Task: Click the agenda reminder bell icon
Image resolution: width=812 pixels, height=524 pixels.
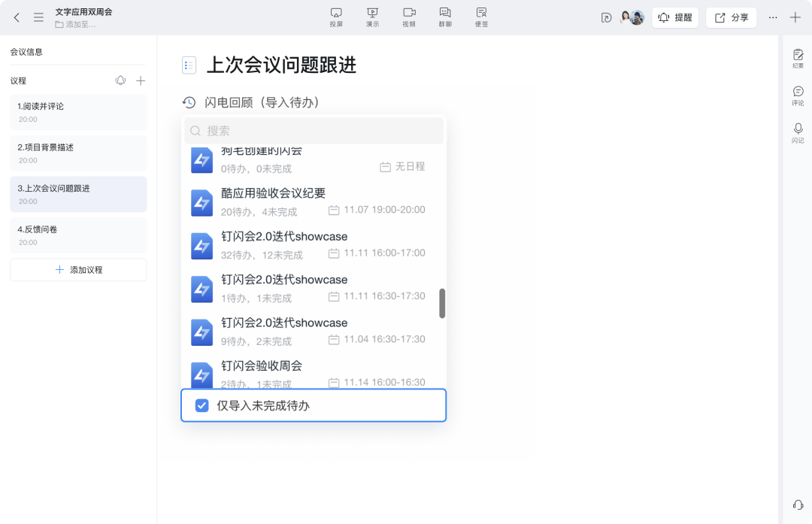Action: [120, 80]
